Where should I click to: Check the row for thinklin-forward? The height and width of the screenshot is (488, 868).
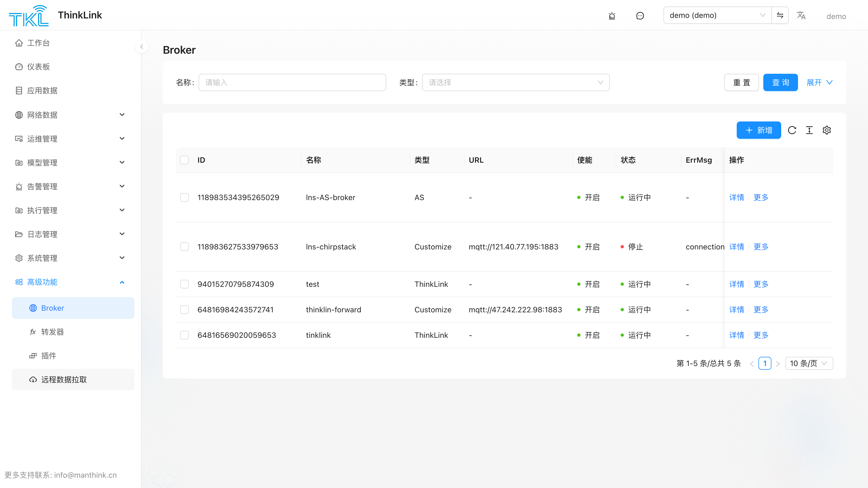click(184, 310)
